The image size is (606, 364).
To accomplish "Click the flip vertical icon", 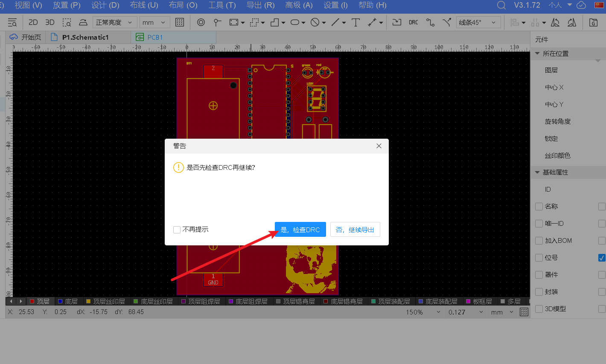I will point(572,22).
